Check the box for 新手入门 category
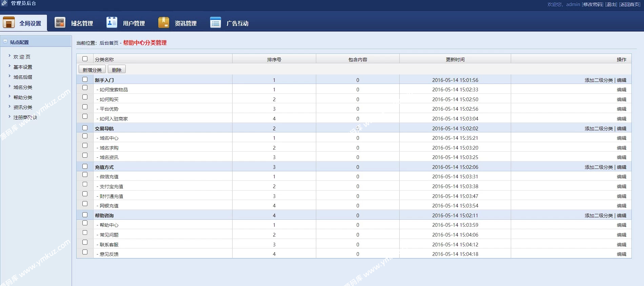The height and width of the screenshot is (286, 644). click(x=85, y=80)
